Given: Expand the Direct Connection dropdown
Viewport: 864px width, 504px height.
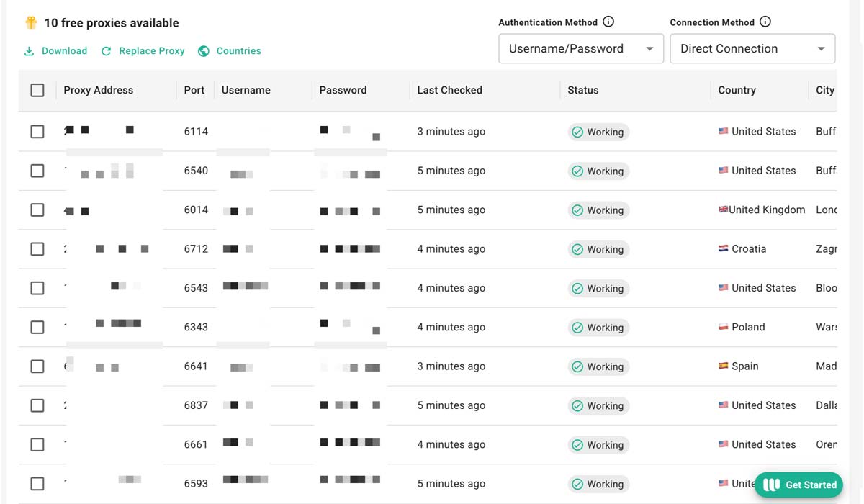Looking at the screenshot, I should [752, 49].
